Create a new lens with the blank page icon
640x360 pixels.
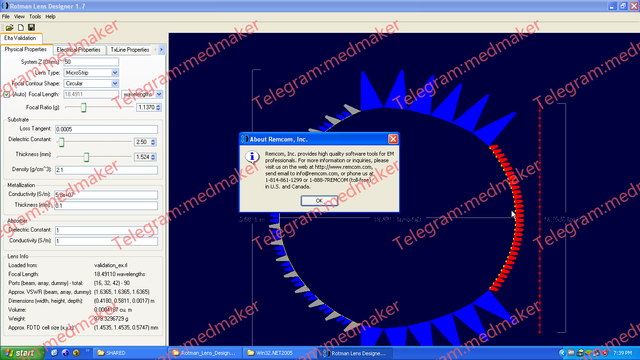pos(21,27)
